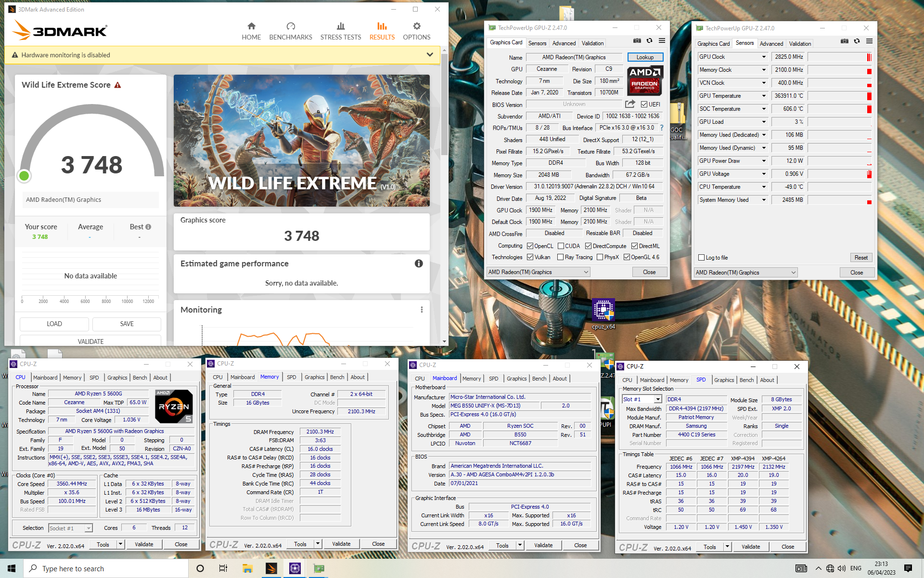Image resolution: width=924 pixels, height=578 pixels.
Task: Open the cpuz_x64 desktop icon
Action: tap(603, 314)
